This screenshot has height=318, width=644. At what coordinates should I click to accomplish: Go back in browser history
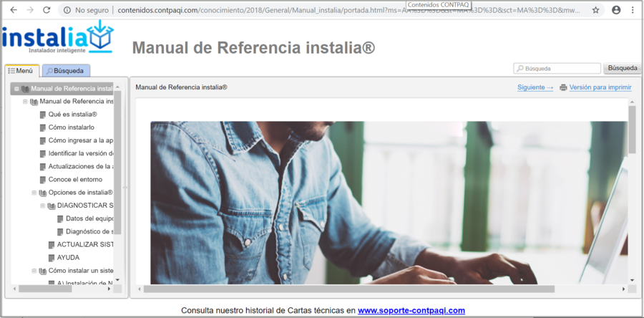click(x=14, y=10)
